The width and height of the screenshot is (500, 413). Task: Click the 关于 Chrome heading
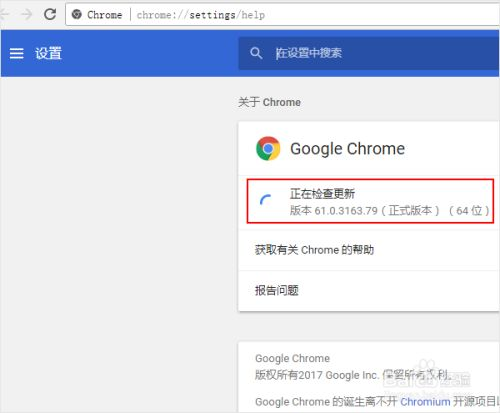pyautogui.click(x=269, y=102)
